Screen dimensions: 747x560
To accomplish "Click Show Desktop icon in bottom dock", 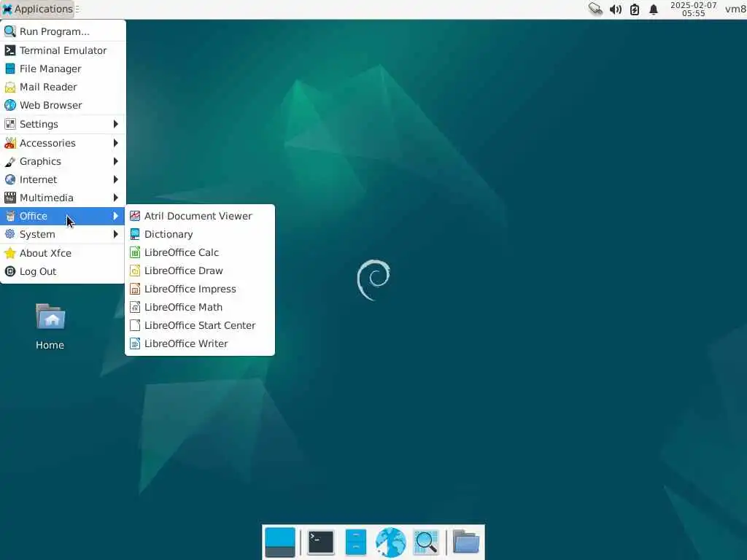I will pos(280,542).
